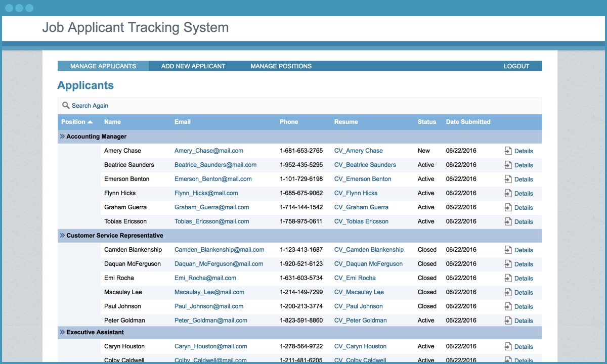Collapse the Executive Assistant group

(x=62, y=332)
